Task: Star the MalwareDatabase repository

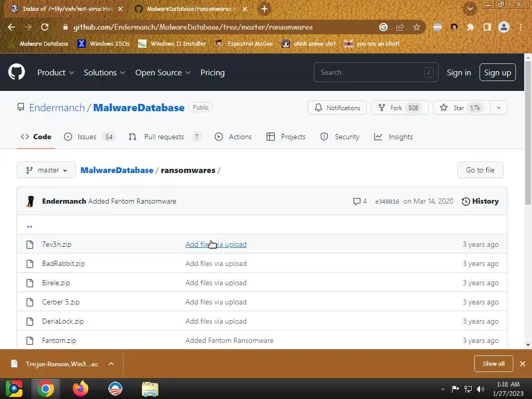Action: click(x=461, y=108)
